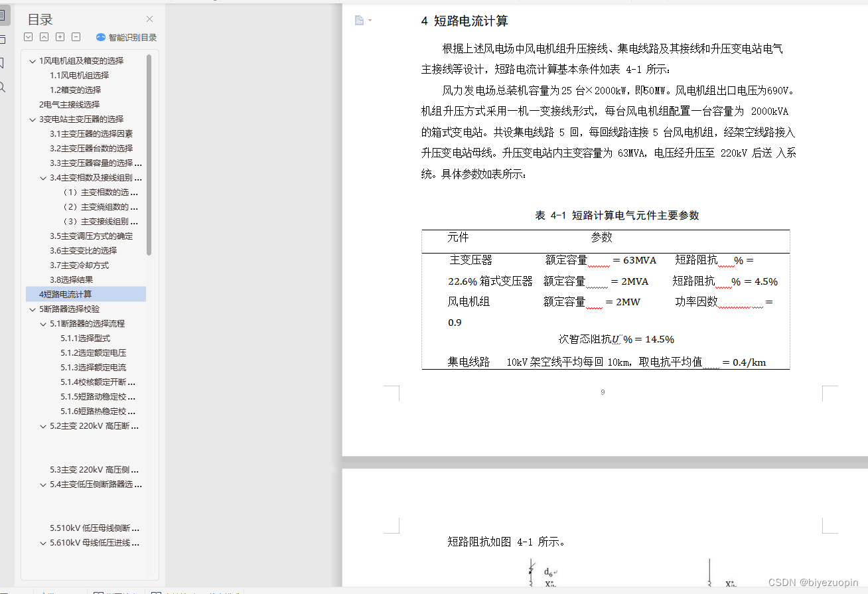Click the page number 9 at page bottom

(603, 392)
